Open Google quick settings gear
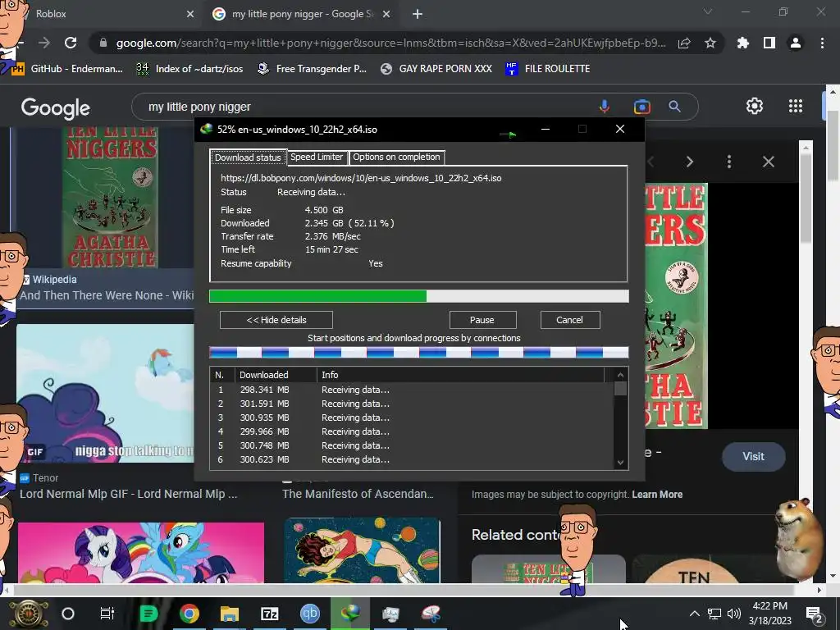 coord(755,106)
